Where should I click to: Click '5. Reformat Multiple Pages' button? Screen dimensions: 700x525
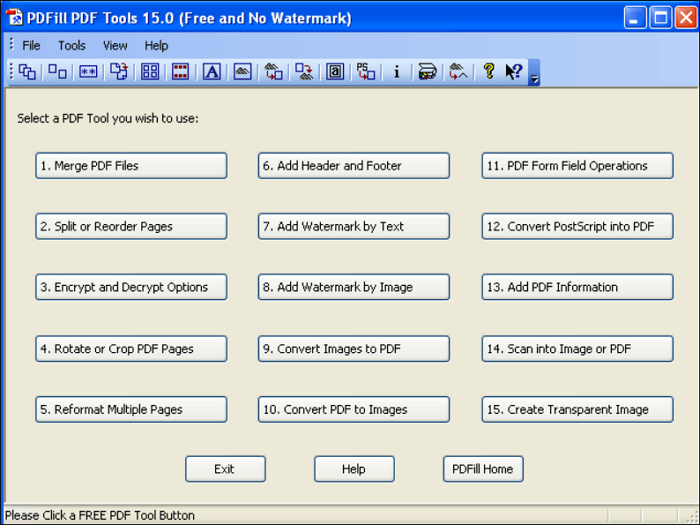coord(131,409)
